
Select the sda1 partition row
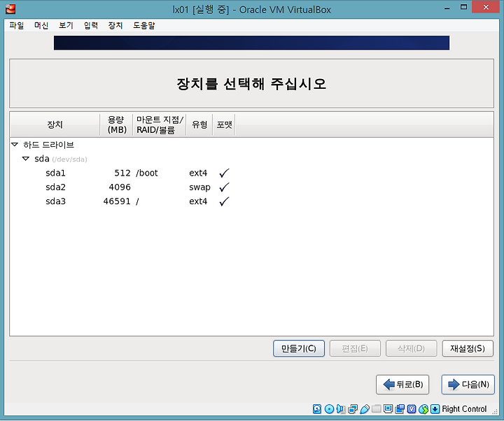coord(252,173)
